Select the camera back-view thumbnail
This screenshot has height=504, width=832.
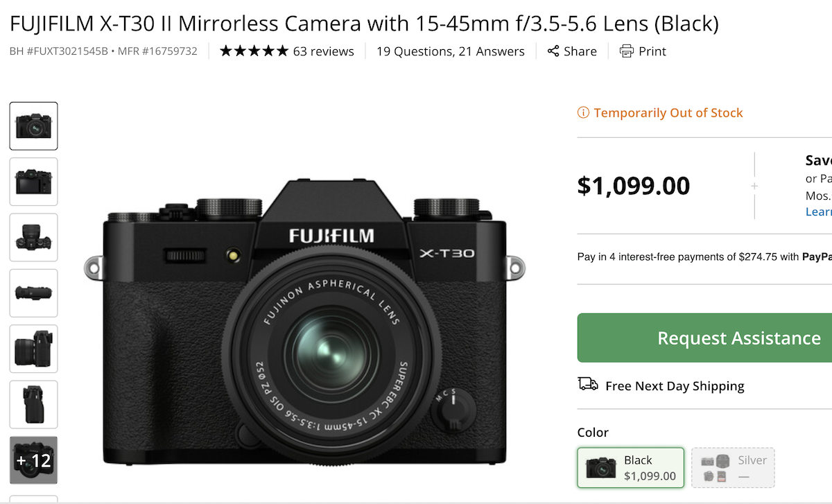tap(33, 182)
